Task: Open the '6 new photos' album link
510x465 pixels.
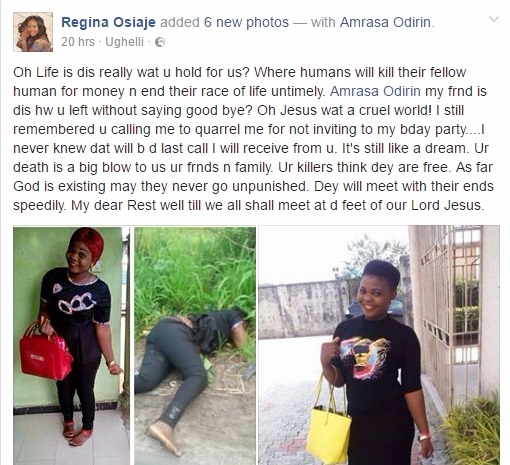Action: click(246, 22)
